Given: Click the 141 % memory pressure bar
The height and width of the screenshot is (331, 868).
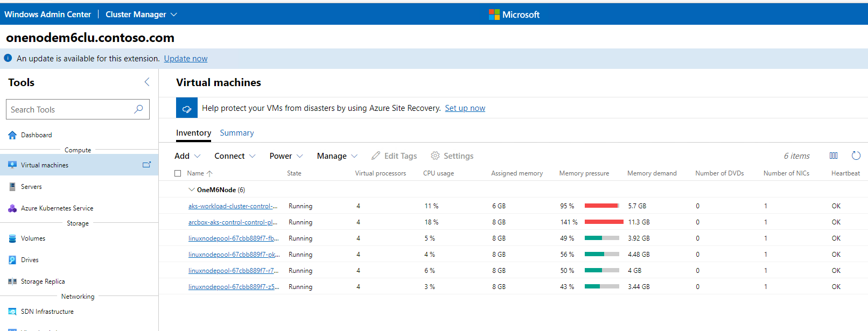Looking at the screenshot, I should click(x=604, y=222).
